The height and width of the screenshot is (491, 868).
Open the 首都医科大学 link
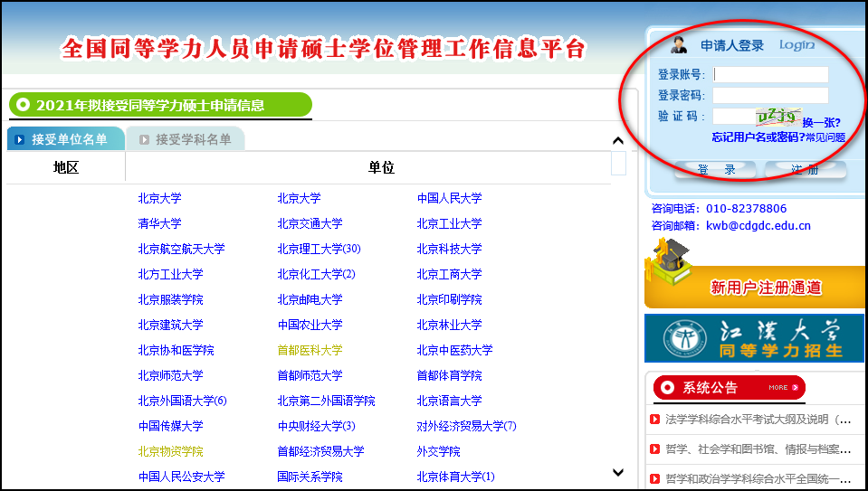310,350
